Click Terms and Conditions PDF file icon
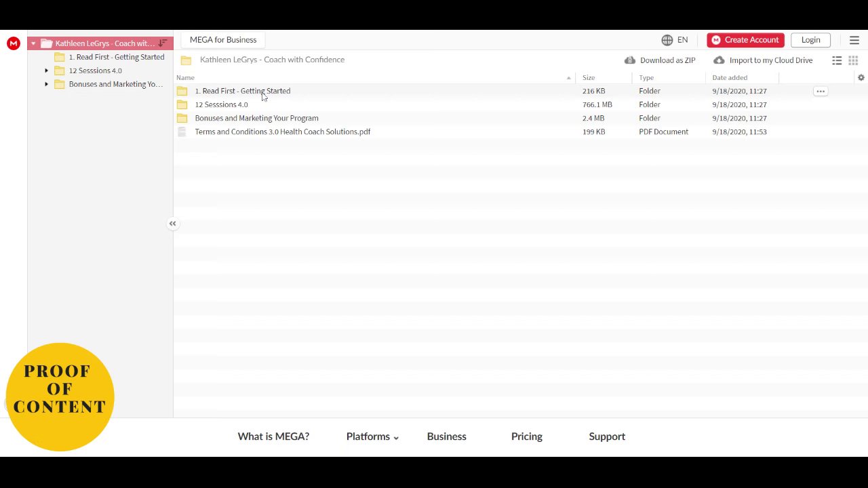The height and width of the screenshot is (488, 868). click(x=182, y=132)
